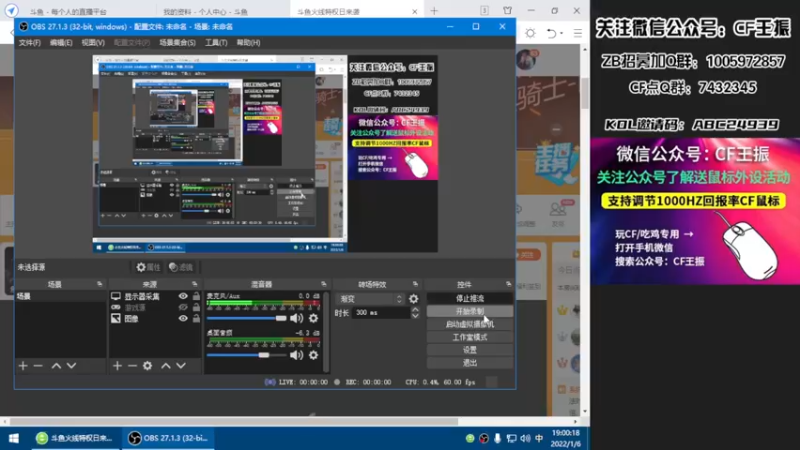Open 帮助(H) menu
The width and height of the screenshot is (800, 450).
(248, 43)
